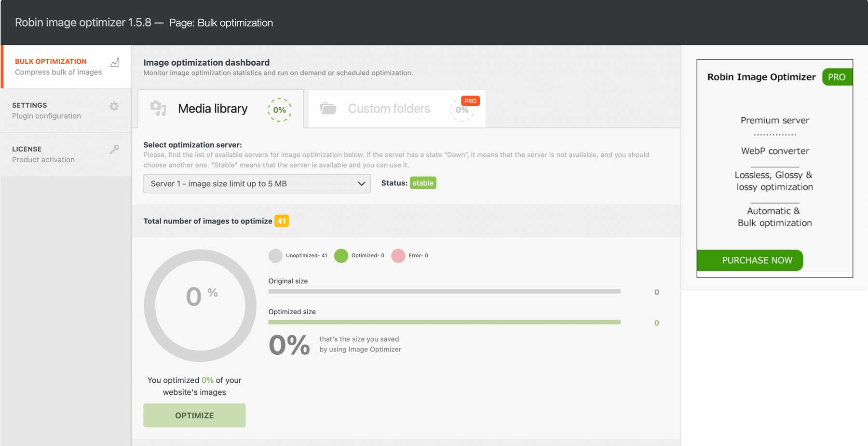Click the gray Unoptimized legend dot
Viewport: 868px width, 446px height.
pyautogui.click(x=275, y=256)
